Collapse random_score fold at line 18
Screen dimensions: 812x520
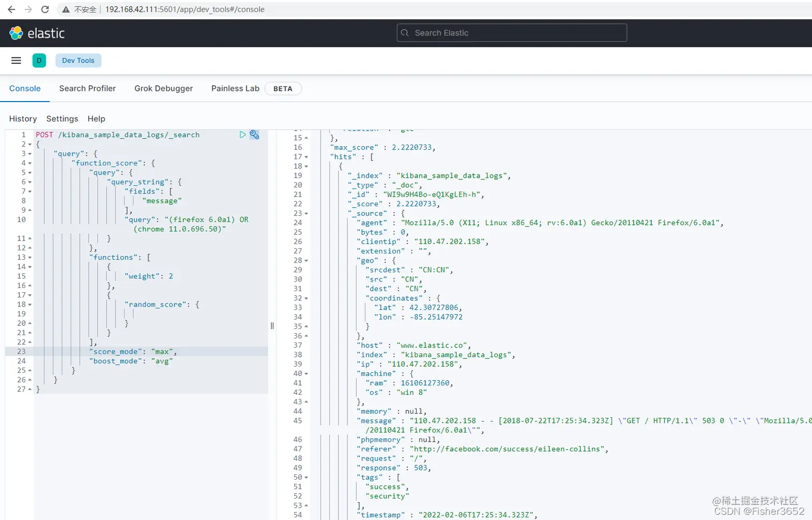(30, 305)
